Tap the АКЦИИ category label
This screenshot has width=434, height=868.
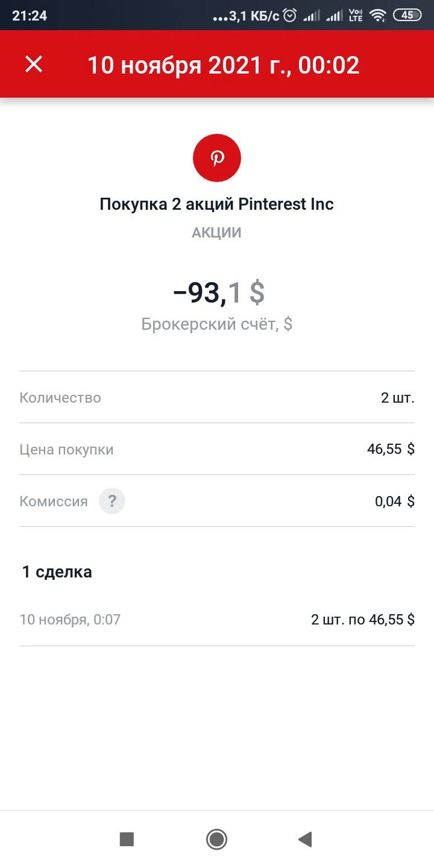216,233
